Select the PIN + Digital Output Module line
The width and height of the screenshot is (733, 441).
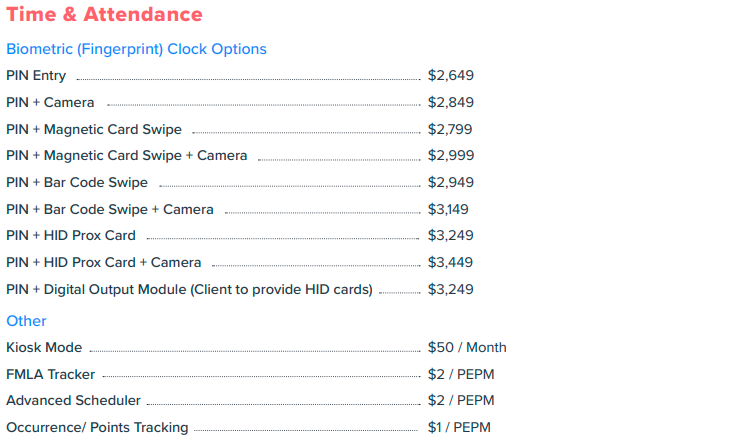click(x=189, y=289)
